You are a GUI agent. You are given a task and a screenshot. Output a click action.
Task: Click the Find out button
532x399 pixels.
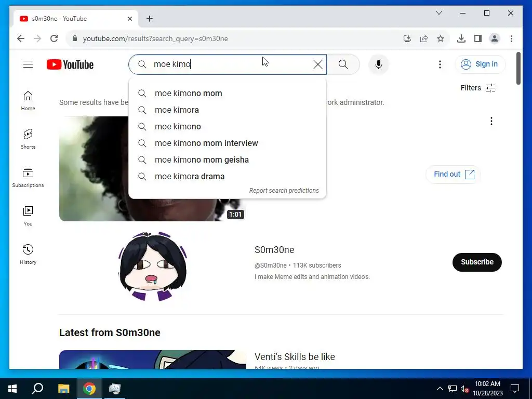[x=453, y=175]
